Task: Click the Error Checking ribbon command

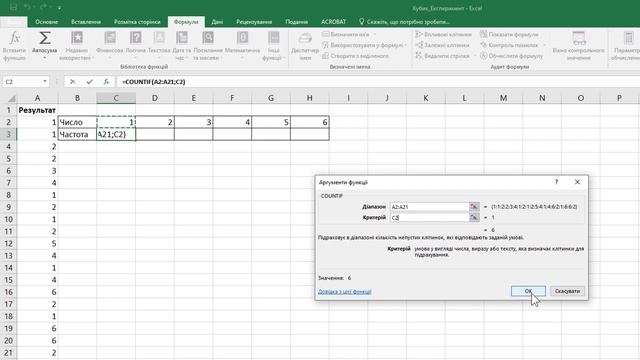Action: [x=513, y=45]
